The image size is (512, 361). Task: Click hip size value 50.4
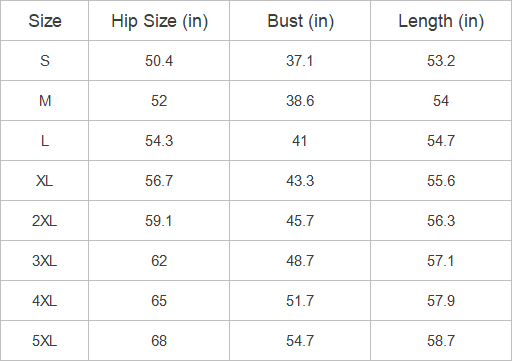[x=159, y=61]
